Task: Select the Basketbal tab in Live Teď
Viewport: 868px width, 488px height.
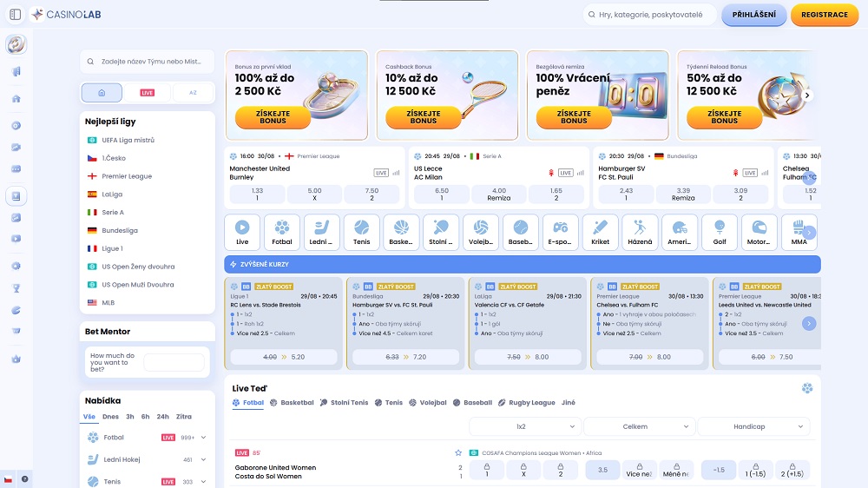Action: click(x=292, y=403)
